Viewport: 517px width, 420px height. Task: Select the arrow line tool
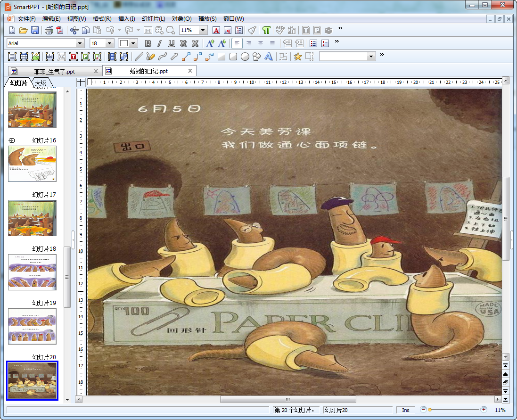174,57
